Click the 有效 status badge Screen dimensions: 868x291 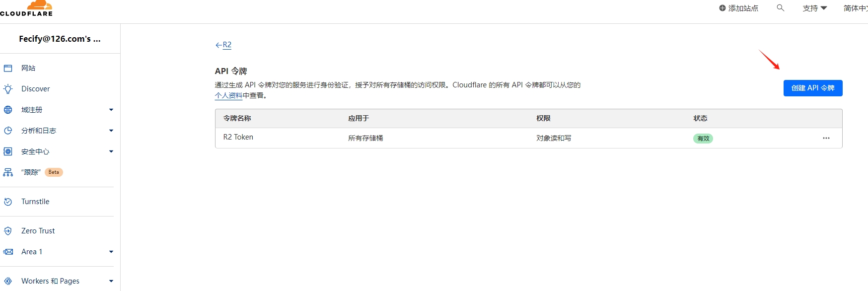click(x=703, y=139)
